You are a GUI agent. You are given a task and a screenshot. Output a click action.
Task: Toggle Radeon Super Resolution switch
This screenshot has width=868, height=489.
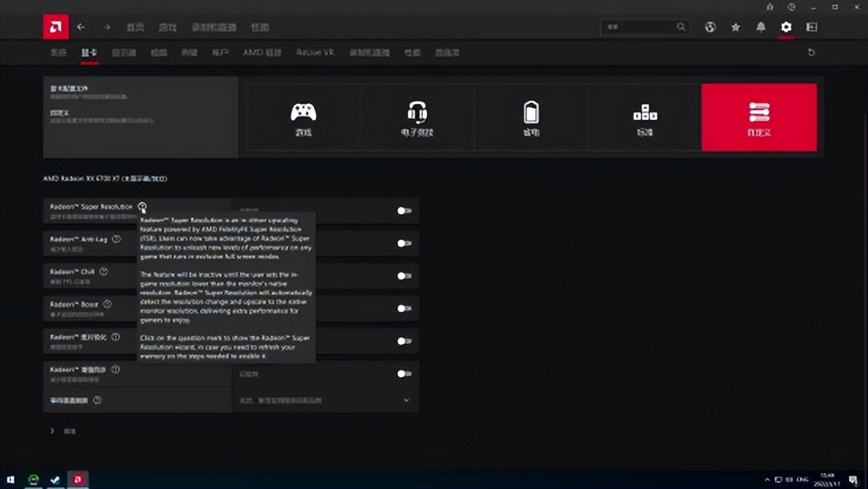click(404, 211)
